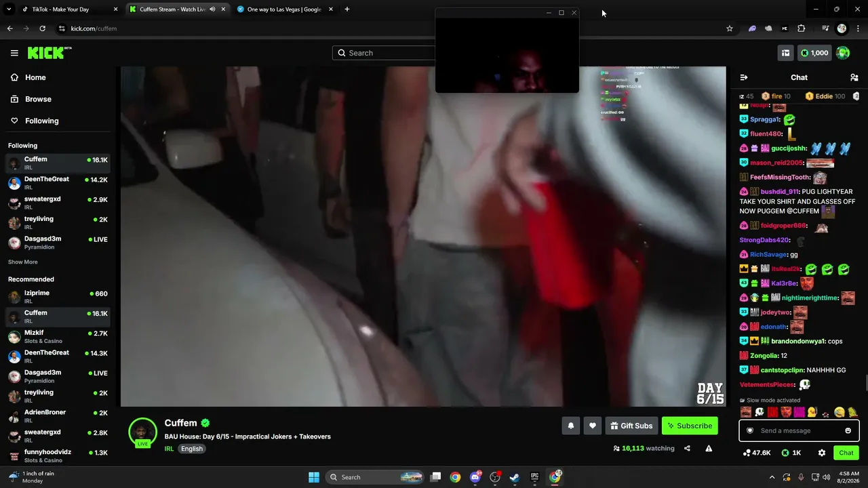
Task: Open funnyhoodvidz channel in Recommended
Action: (x=58, y=455)
